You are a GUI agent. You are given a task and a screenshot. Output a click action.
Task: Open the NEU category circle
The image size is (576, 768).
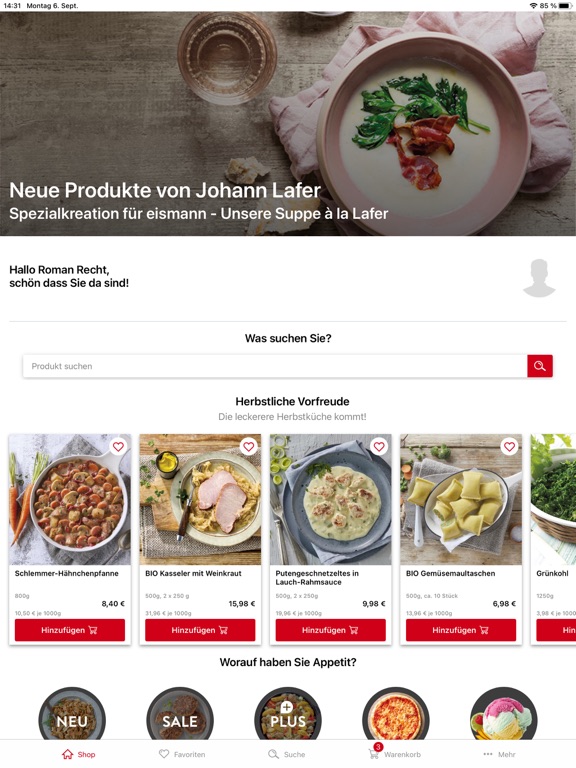click(72, 715)
